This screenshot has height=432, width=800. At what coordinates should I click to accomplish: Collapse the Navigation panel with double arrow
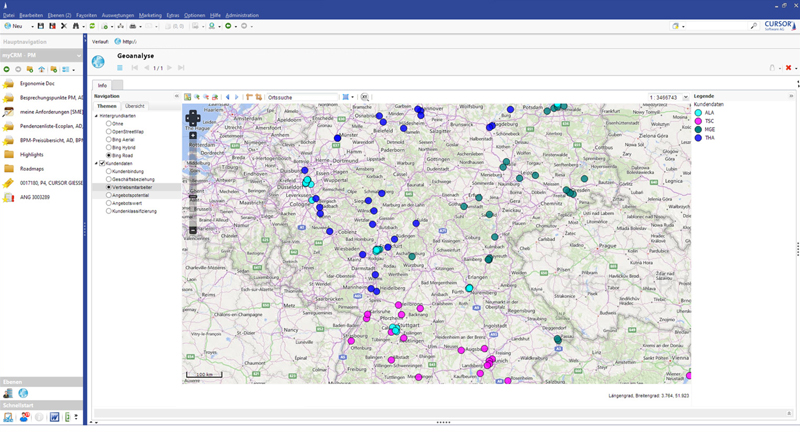(177, 96)
